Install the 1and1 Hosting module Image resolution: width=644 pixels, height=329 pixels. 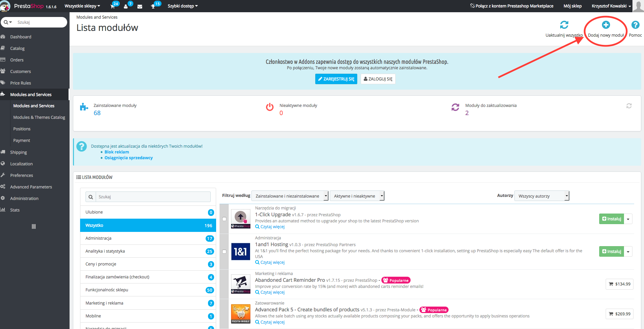(x=611, y=252)
